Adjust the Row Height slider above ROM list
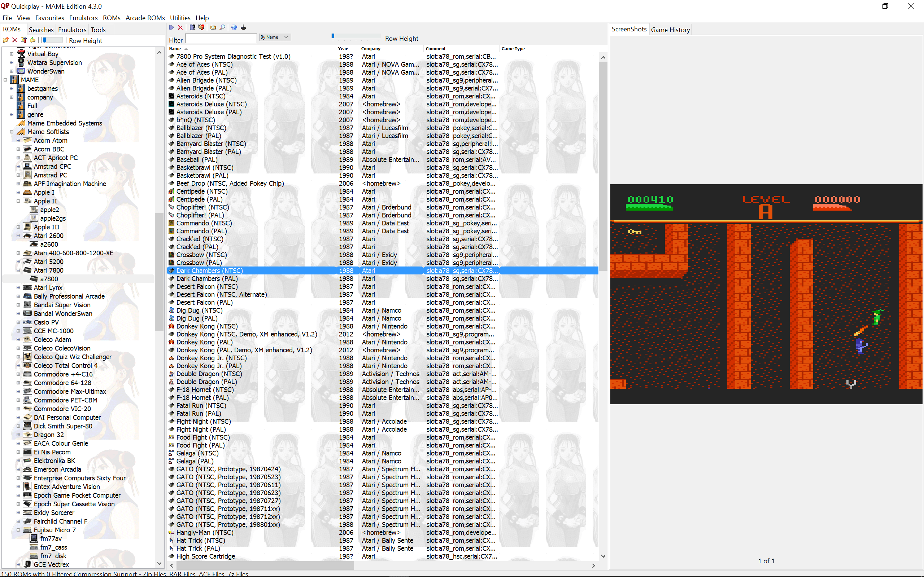Screen dimensions: 924x577 tap(334, 36)
